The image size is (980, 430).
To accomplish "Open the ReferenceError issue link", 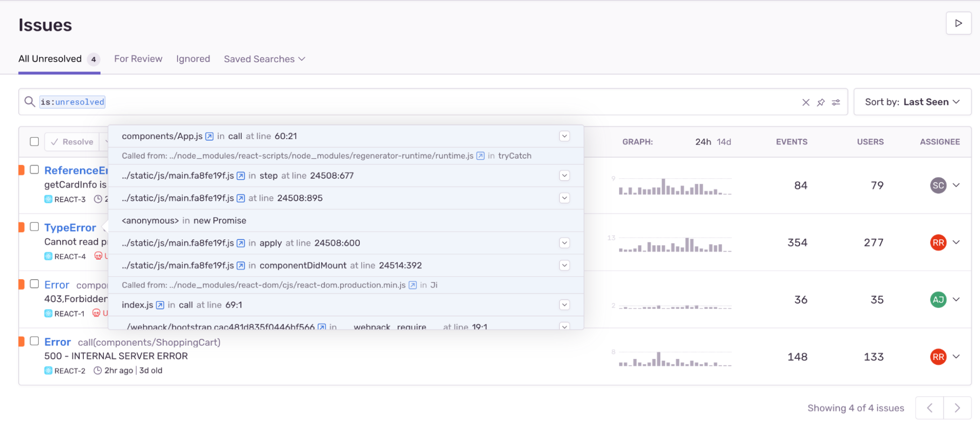I will click(76, 170).
